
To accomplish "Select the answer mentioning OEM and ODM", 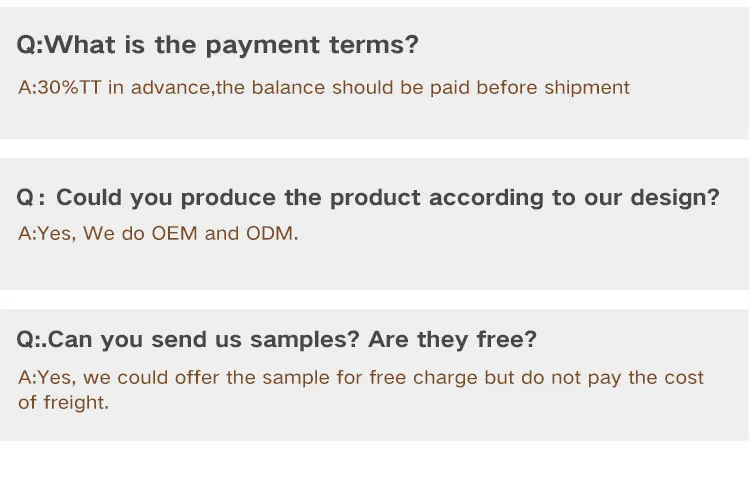I will click(158, 234).
